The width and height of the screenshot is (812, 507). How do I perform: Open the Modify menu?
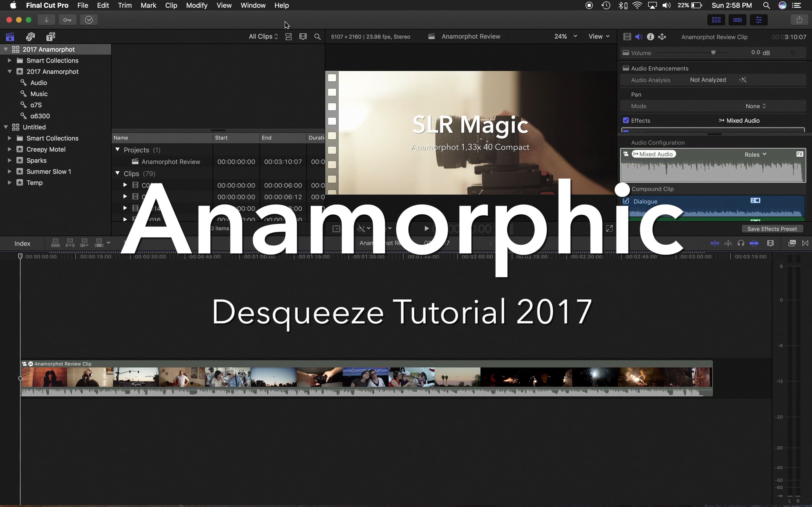click(x=197, y=5)
